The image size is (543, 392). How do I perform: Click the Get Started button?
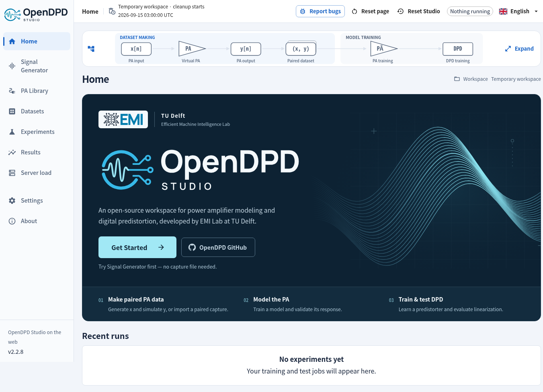(137, 247)
